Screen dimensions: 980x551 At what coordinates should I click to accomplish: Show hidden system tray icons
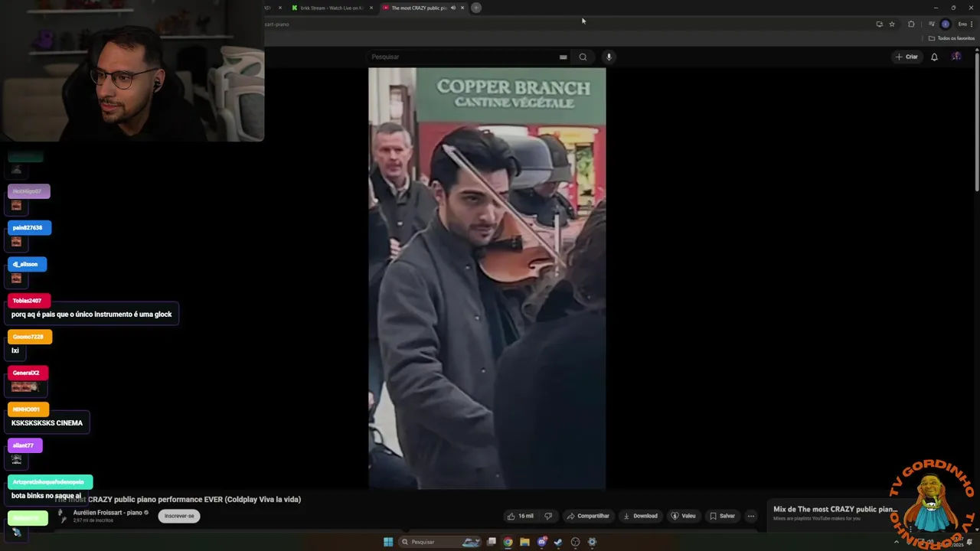tap(897, 542)
